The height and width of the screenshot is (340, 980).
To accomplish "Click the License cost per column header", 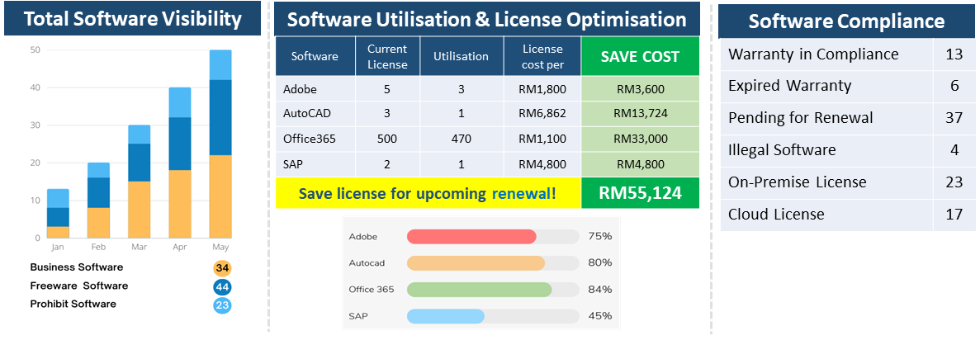I will click(x=542, y=56).
